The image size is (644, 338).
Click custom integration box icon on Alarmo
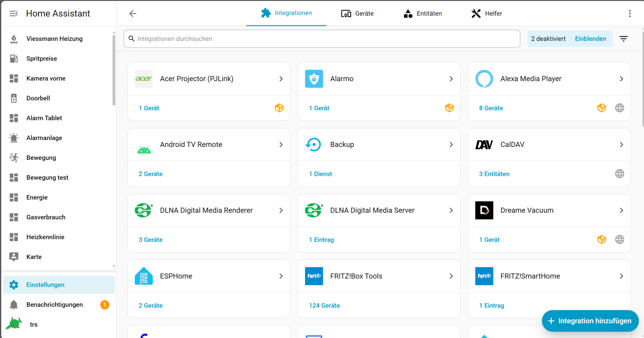(449, 108)
